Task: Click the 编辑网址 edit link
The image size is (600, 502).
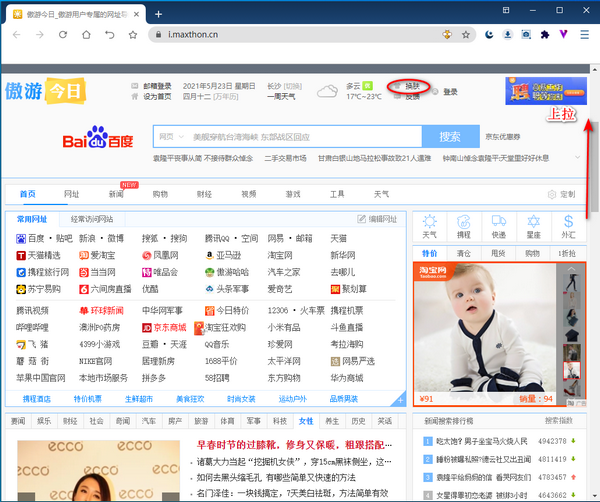Action: (377, 219)
